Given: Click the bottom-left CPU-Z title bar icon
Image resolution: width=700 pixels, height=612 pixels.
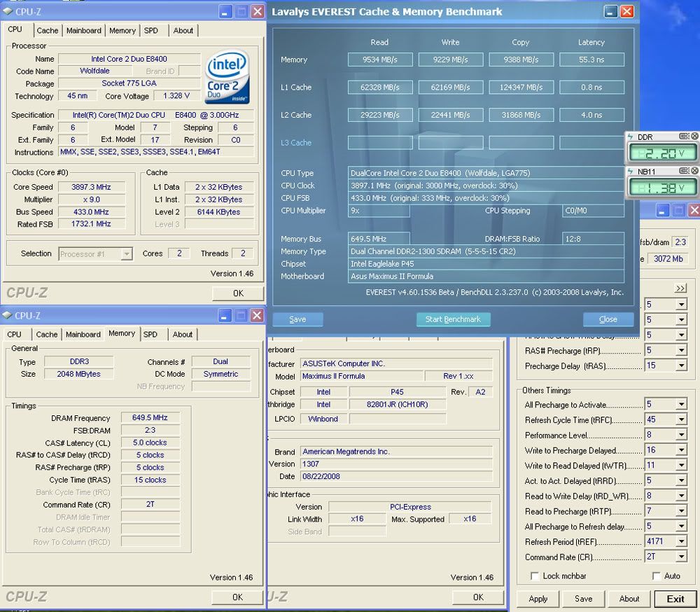Looking at the screenshot, I should [x=7, y=315].
